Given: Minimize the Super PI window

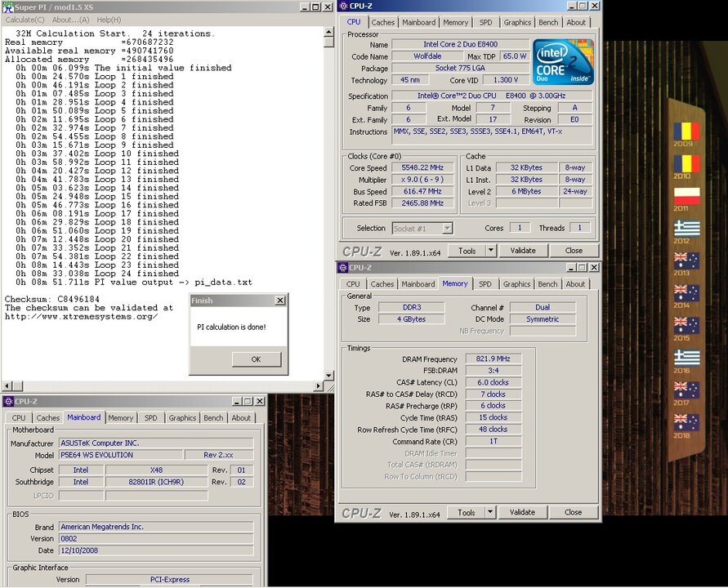Looking at the screenshot, I should click(x=304, y=7).
